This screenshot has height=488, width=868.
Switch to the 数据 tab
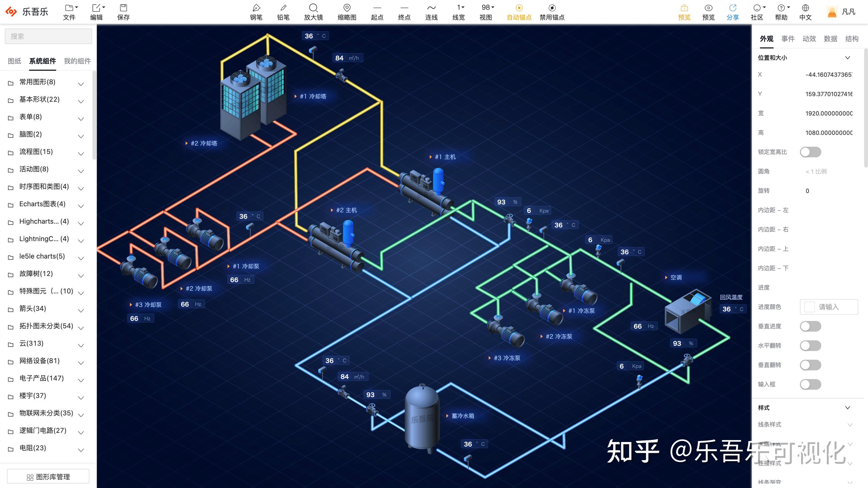[830, 38]
